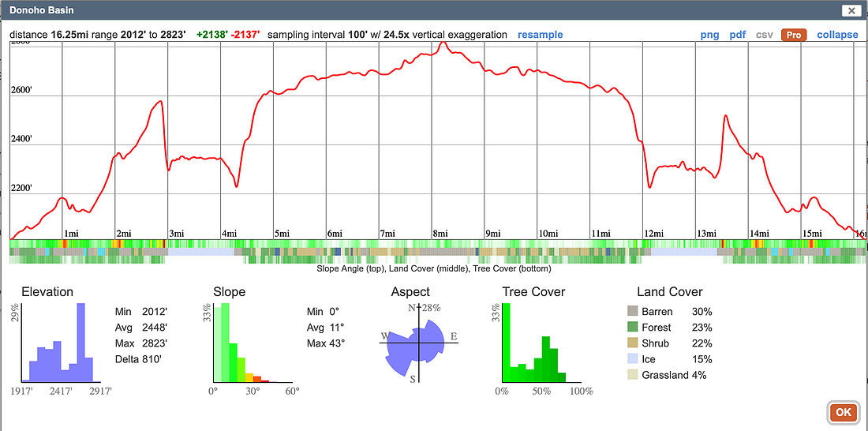Confirm with the OK button
The width and height of the screenshot is (868, 431).
843,412
